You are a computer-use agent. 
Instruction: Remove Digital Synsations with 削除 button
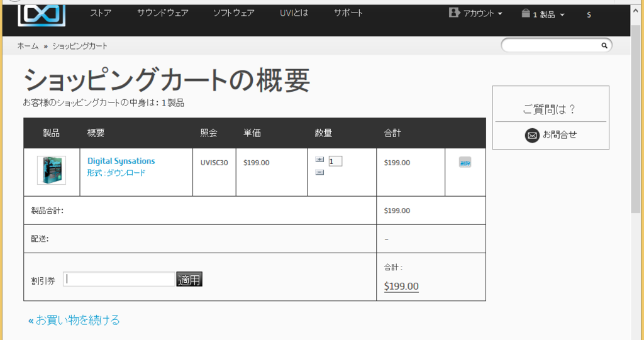pyautogui.click(x=465, y=163)
